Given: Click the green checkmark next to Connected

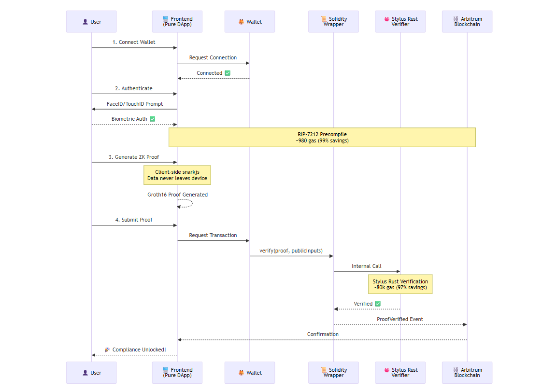Looking at the screenshot, I should click(x=228, y=73).
